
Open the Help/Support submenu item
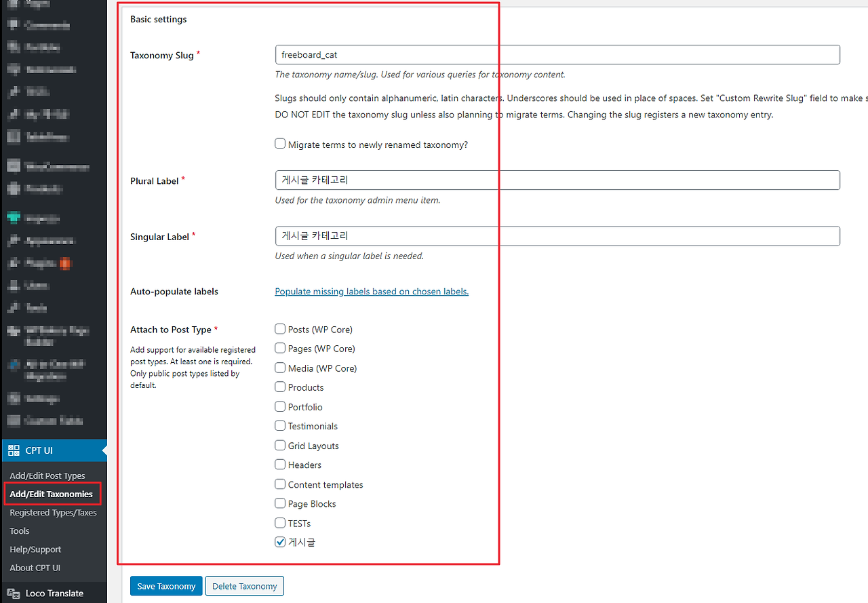[35, 549]
